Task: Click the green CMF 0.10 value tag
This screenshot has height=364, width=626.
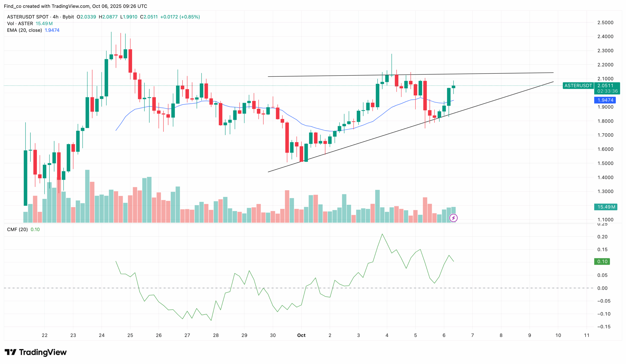Action: tap(602, 262)
